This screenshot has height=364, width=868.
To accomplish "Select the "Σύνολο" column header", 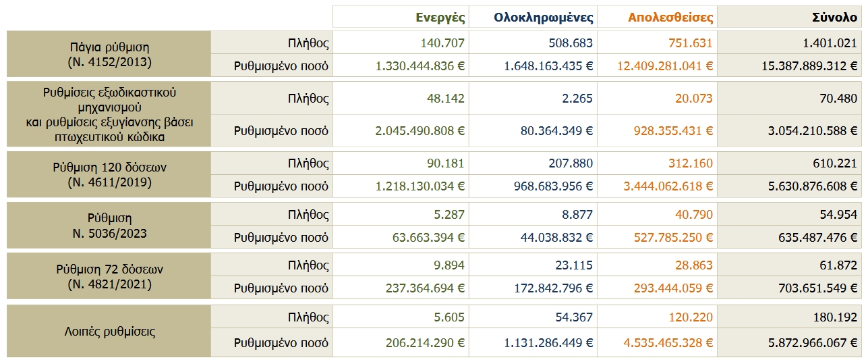I will tap(836, 17).
